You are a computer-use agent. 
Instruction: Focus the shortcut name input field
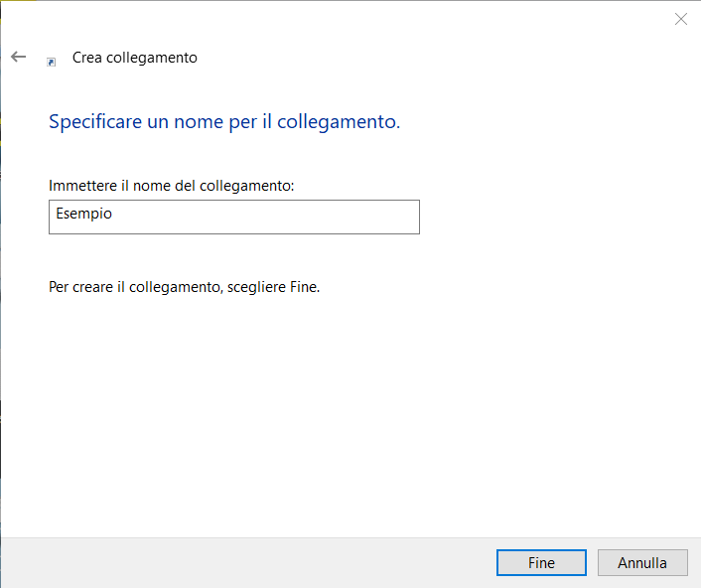point(233,217)
